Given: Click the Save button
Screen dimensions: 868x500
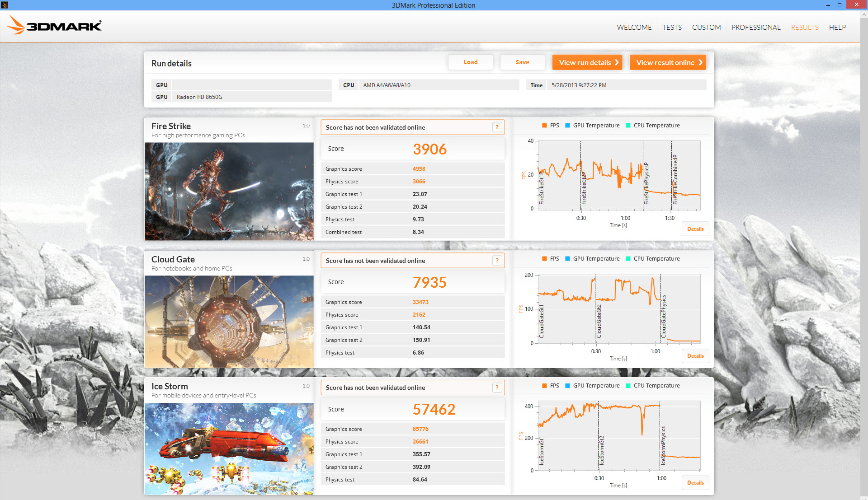Looking at the screenshot, I should pyautogui.click(x=522, y=62).
